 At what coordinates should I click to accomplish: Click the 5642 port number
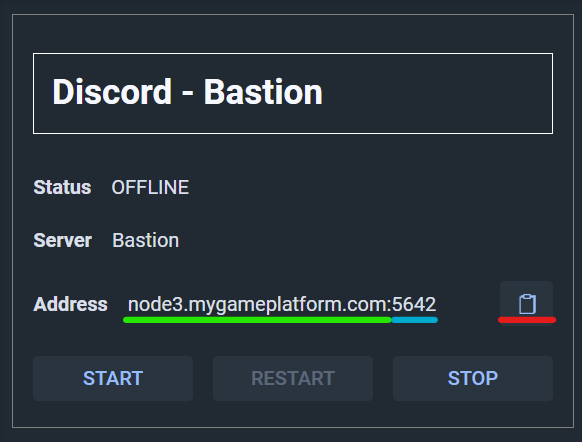click(x=414, y=305)
